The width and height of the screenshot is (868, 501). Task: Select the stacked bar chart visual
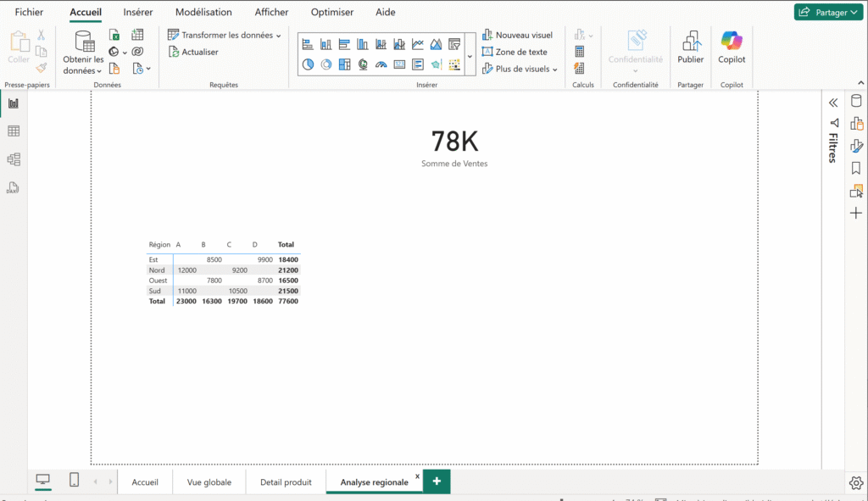coord(307,44)
